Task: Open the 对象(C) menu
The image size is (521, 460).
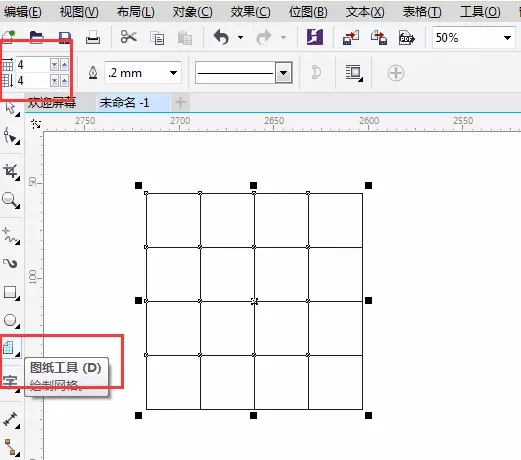Action: (x=192, y=12)
